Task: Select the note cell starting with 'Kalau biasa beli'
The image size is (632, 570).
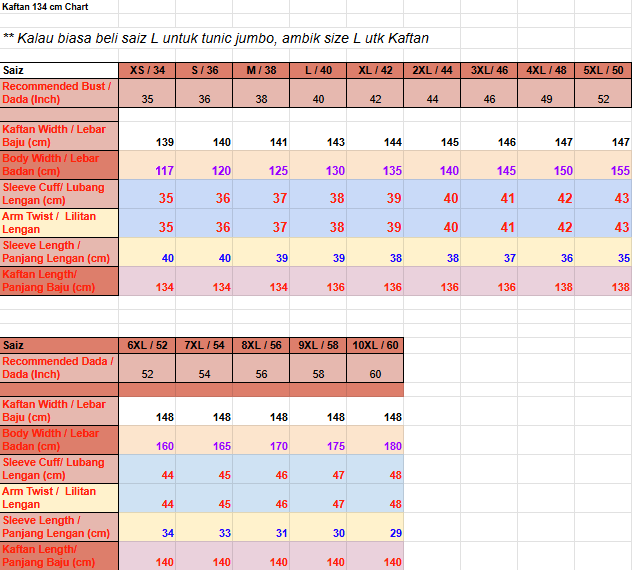Action: click(x=216, y=38)
